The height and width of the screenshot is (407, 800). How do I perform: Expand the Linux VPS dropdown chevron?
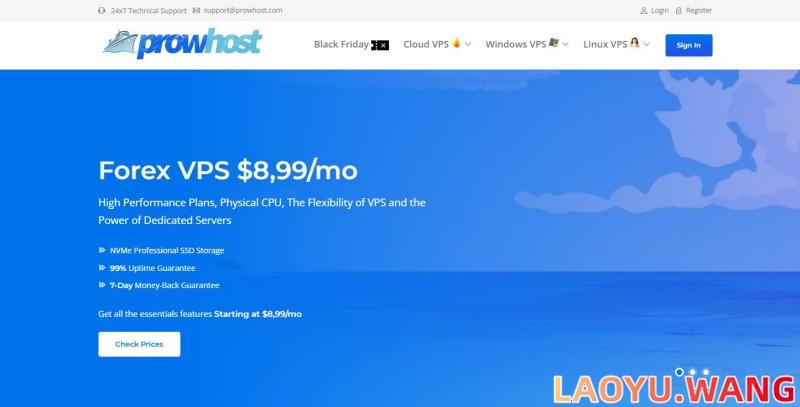(646, 44)
